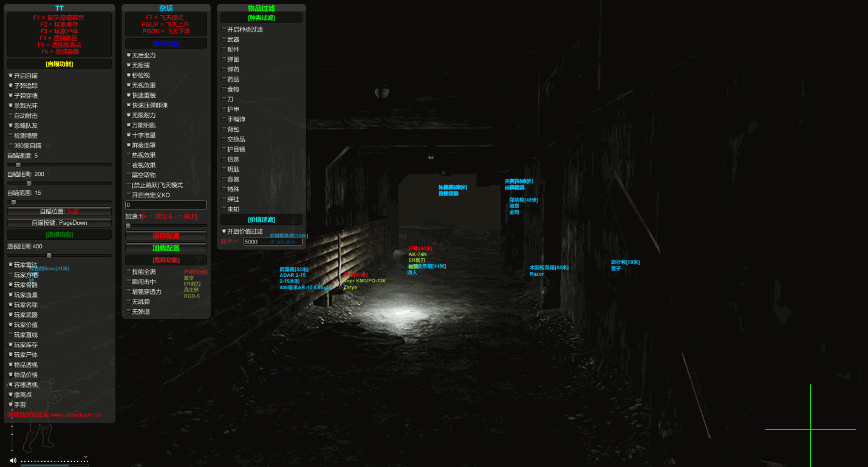Click the 自瞄位置 button
This screenshot has width=868, height=467.
[x=60, y=211]
